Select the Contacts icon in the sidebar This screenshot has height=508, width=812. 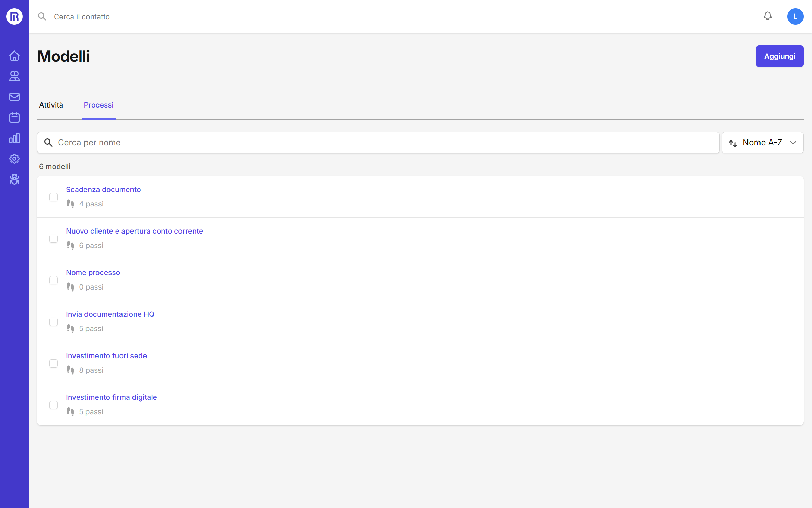click(14, 76)
